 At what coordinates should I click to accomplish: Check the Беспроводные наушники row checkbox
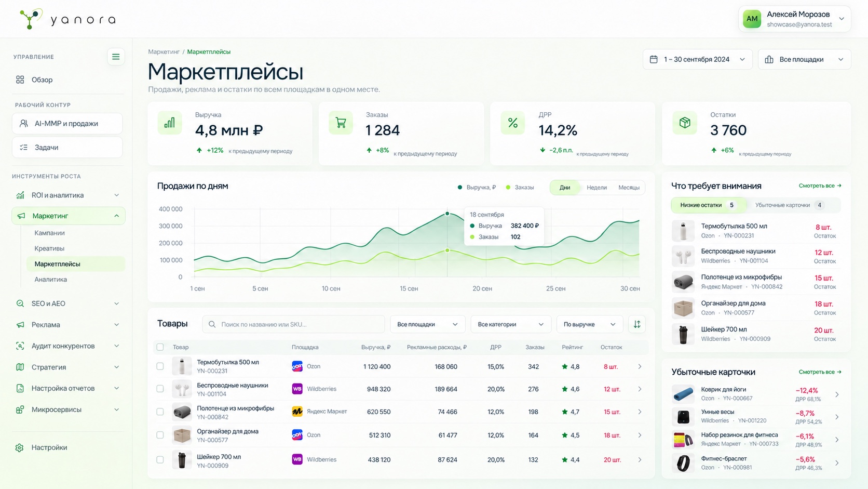pyautogui.click(x=160, y=389)
